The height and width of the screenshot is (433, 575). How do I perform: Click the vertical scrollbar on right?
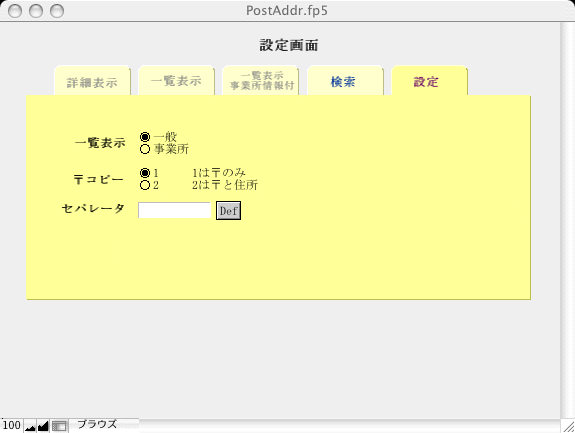567,220
